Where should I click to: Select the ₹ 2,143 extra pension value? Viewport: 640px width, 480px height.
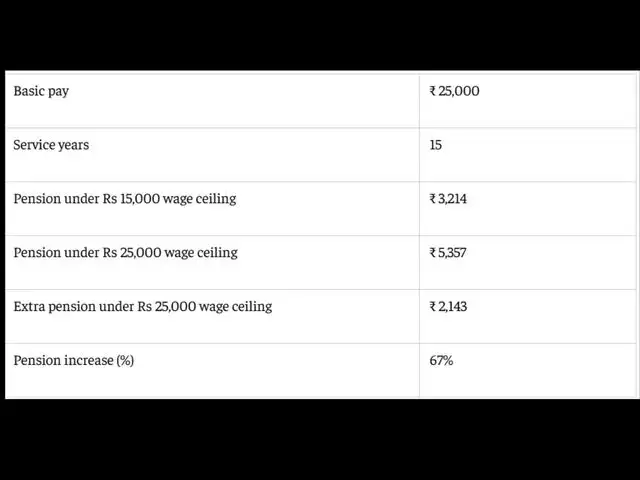(x=448, y=307)
